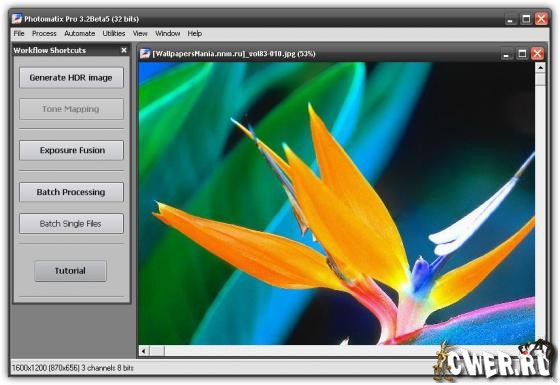Click the Generate HDR image button
The image size is (560, 385).
(x=71, y=78)
